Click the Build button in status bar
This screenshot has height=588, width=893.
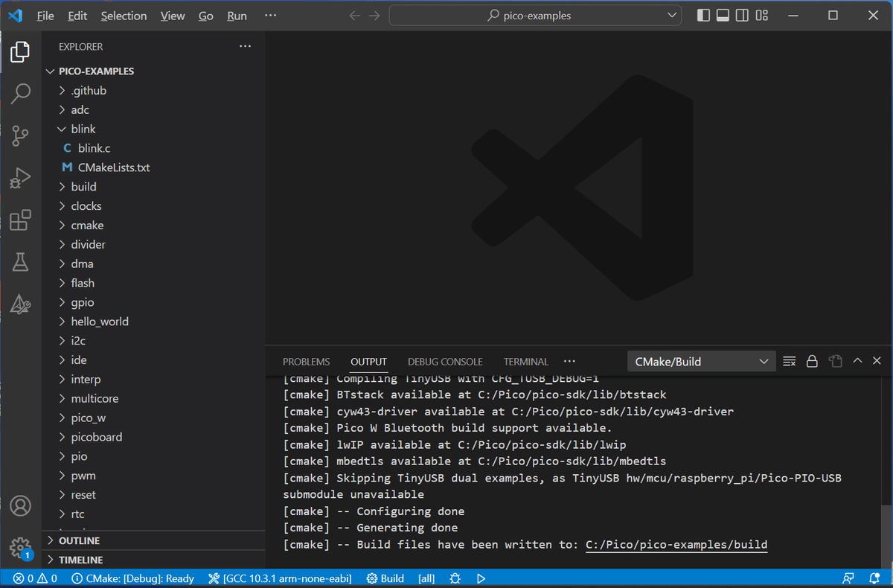pyautogui.click(x=385, y=578)
